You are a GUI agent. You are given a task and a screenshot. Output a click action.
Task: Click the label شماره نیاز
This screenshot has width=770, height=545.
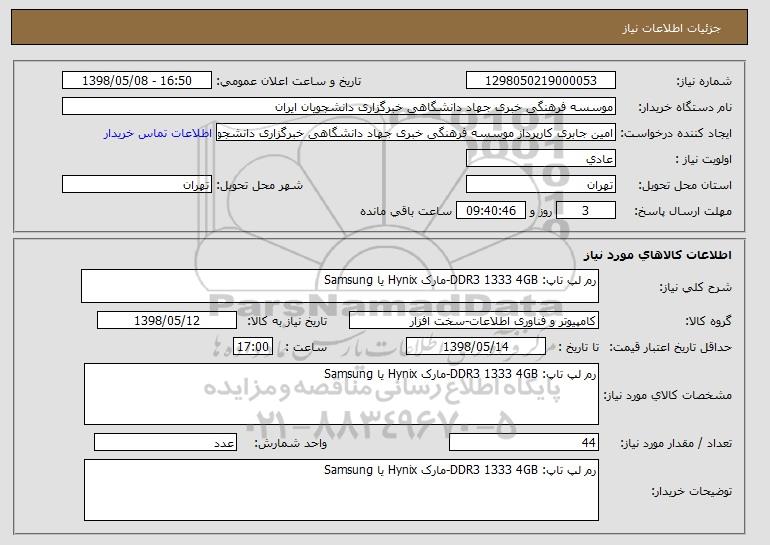704,81
